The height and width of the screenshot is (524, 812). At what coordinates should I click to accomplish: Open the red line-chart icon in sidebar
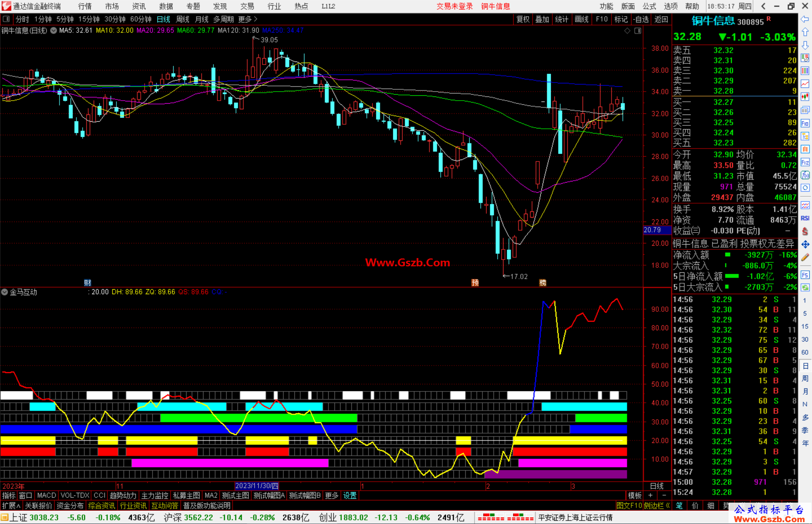[x=805, y=84]
